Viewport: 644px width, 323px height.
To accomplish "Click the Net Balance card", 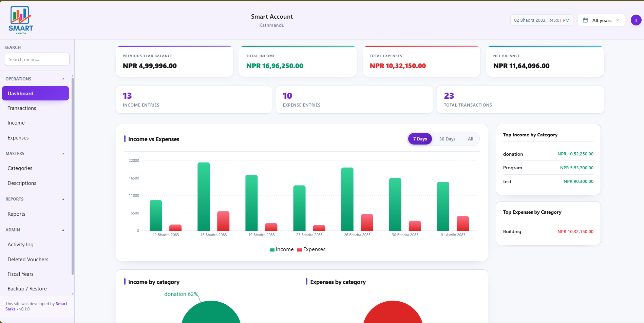I will click(x=545, y=61).
